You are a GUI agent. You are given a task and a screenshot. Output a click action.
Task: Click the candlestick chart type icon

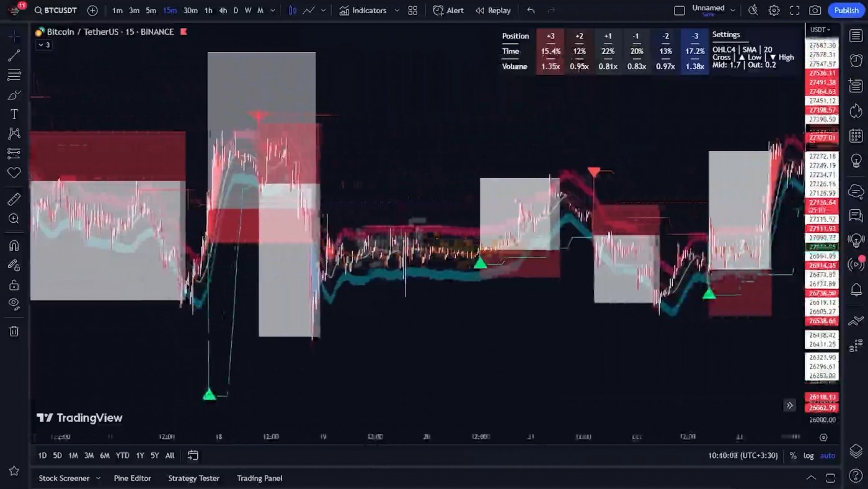pos(293,11)
